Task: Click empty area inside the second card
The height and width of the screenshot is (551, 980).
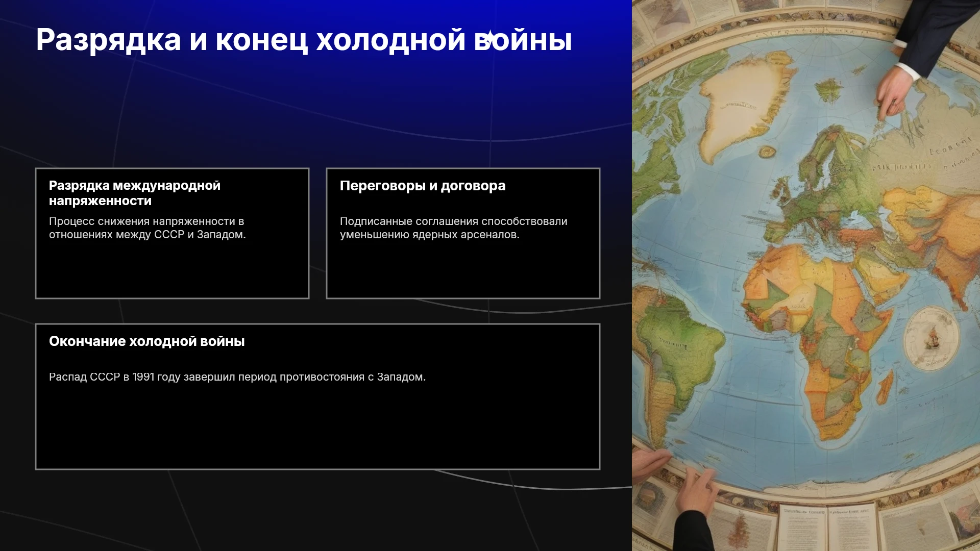Action: pos(463,270)
